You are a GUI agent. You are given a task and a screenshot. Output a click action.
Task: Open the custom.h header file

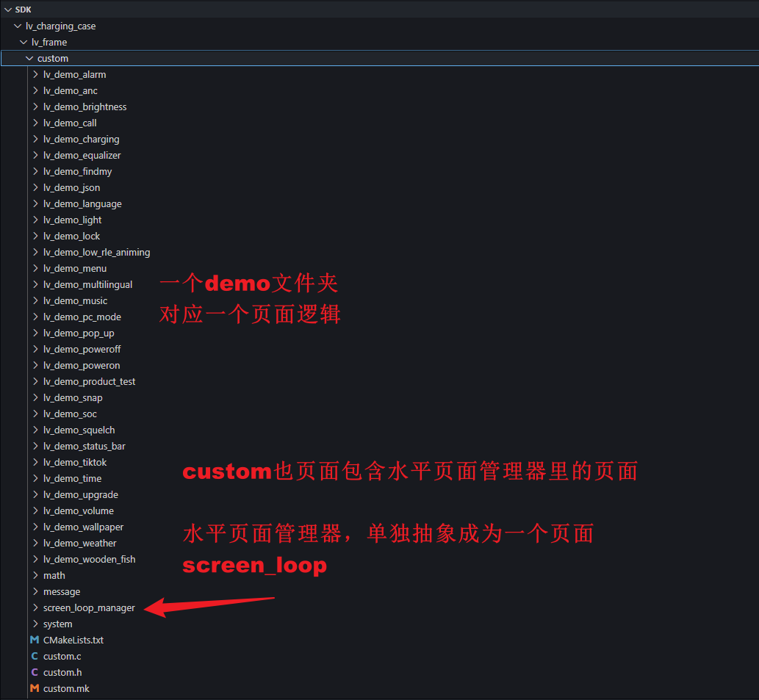pos(62,672)
